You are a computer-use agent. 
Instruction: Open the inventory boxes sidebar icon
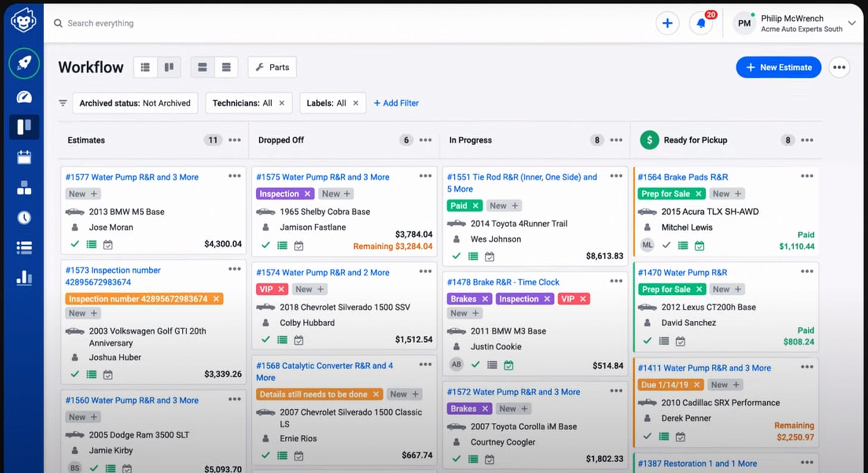[24, 188]
